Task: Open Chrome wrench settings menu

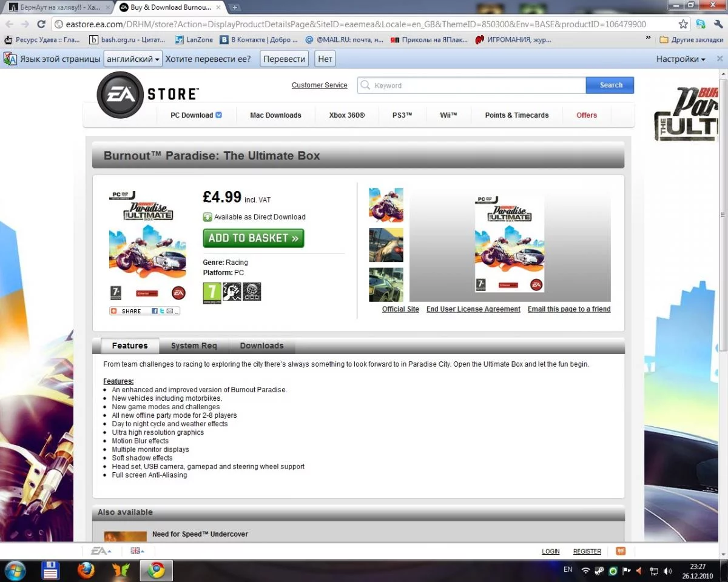Action: tap(718, 24)
